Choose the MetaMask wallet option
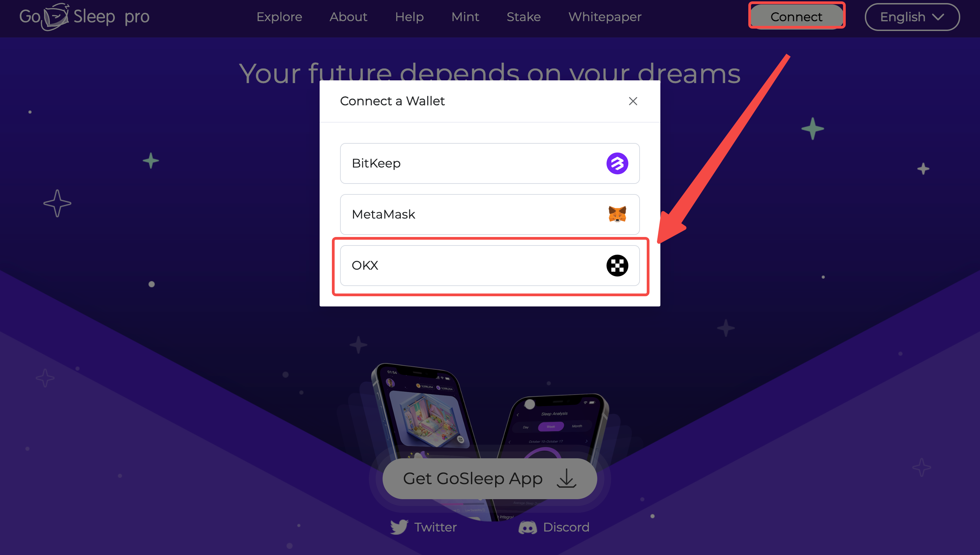The width and height of the screenshot is (980, 555). coord(490,214)
